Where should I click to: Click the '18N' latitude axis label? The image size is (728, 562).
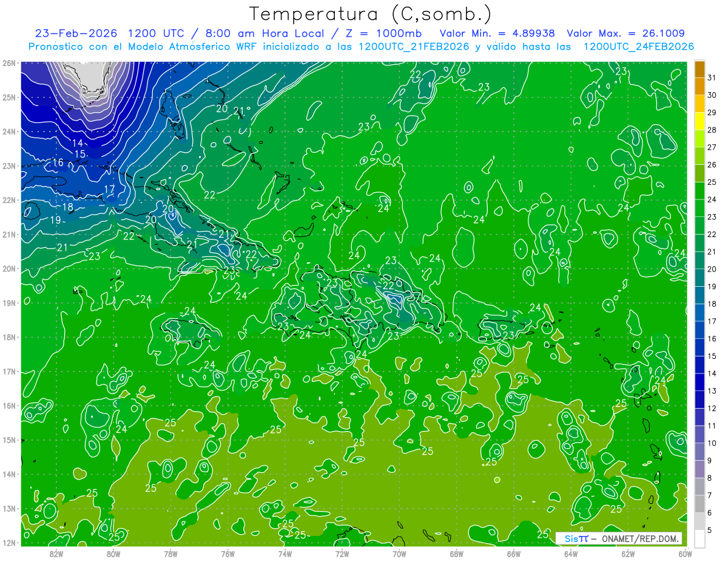coord(8,337)
